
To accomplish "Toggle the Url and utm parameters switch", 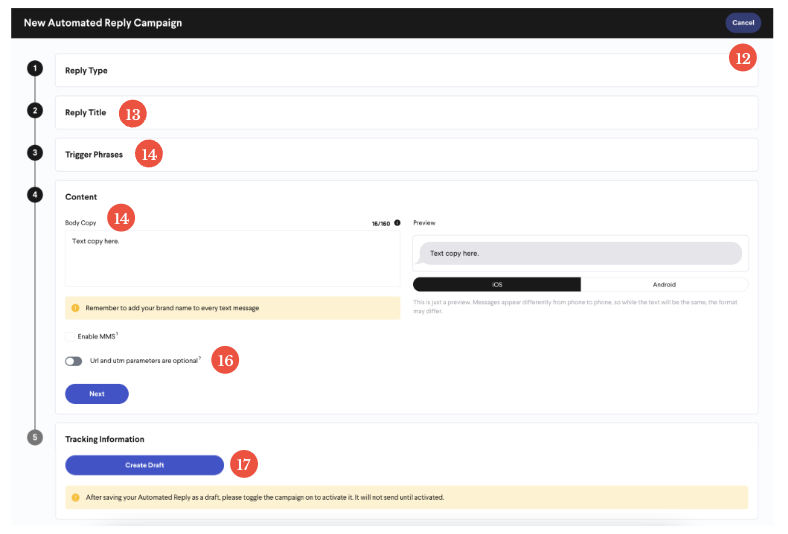I will tap(73, 361).
